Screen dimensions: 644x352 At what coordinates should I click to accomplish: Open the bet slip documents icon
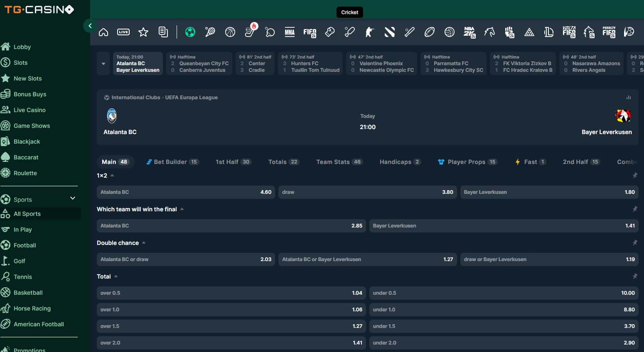point(163,32)
